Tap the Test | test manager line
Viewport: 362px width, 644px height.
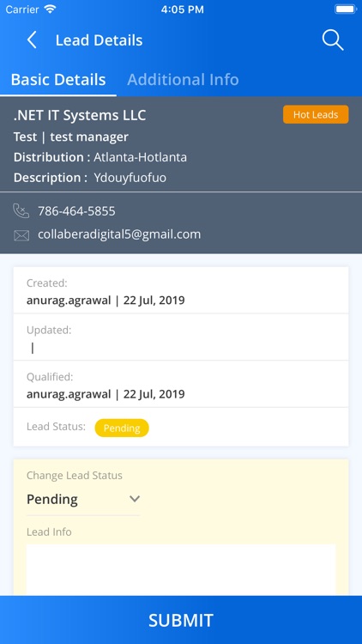tap(71, 137)
